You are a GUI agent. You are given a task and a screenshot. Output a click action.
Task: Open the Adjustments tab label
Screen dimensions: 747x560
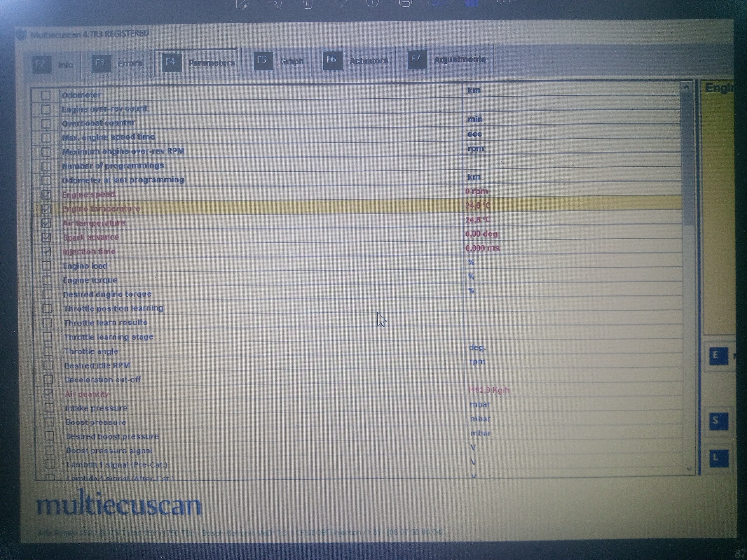pos(460,60)
